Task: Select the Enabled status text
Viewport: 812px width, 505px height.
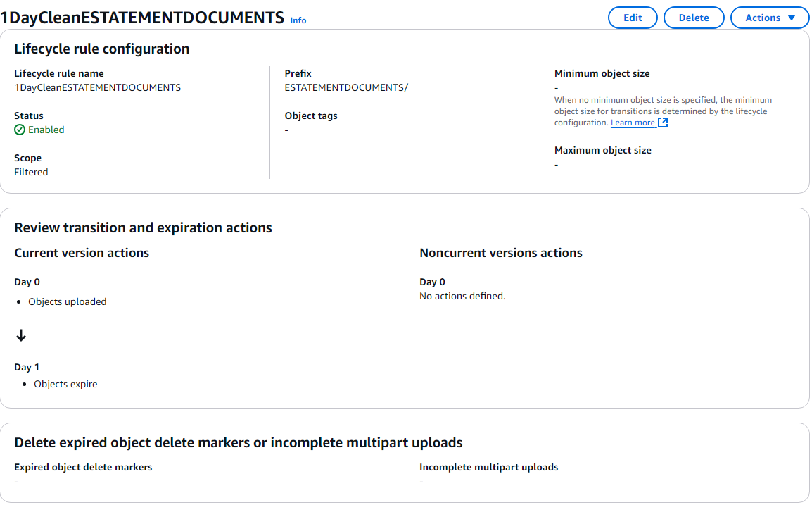Action: click(46, 130)
